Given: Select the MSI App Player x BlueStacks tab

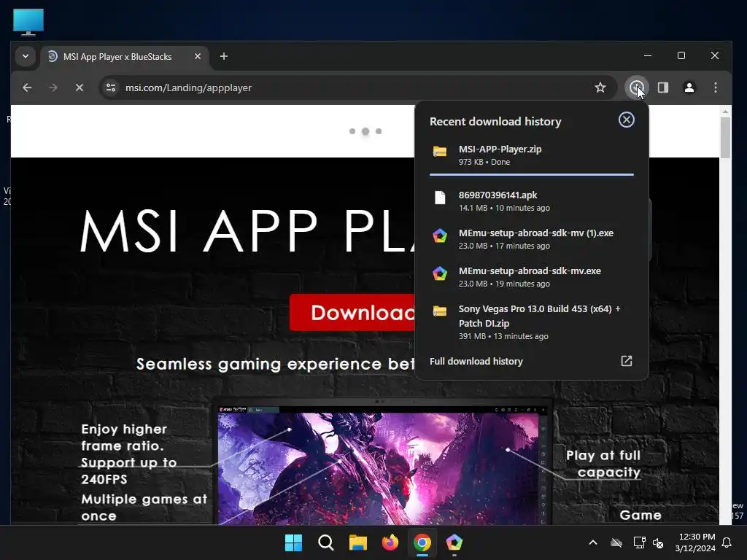Looking at the screenshot, I should pos(125,57).
